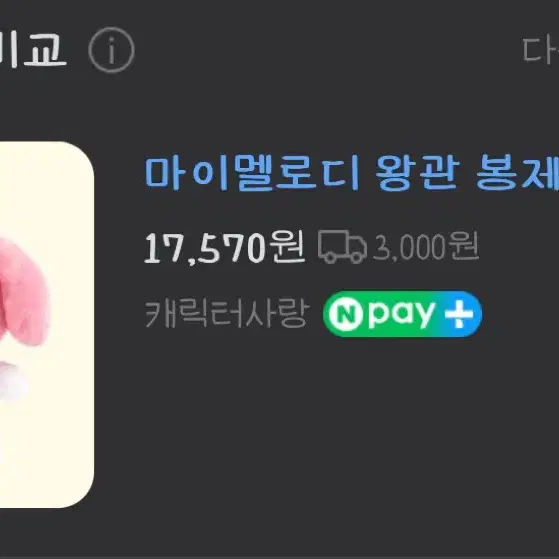559x559 pixels.
Task: Open the pink plush product thumbnail
Action: coord(47,325)
